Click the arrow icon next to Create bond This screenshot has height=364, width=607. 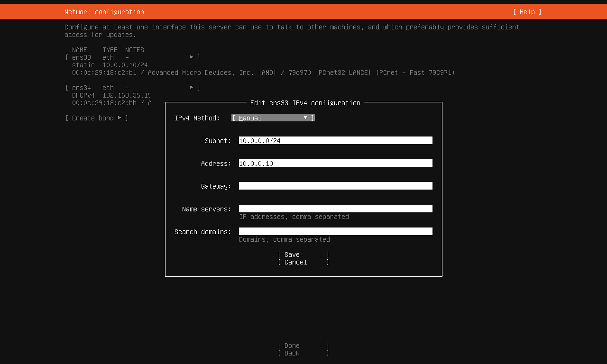pos(120,118)
